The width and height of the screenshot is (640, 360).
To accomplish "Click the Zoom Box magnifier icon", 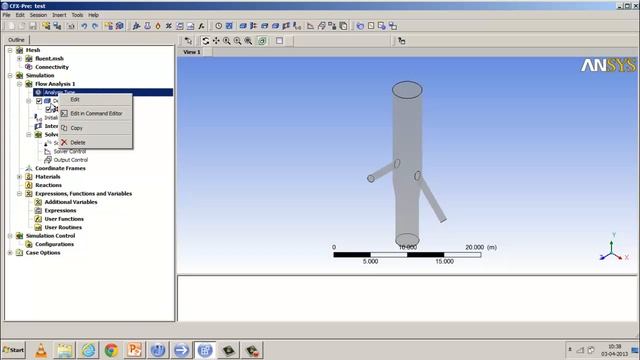I will (x=248, y=41).
